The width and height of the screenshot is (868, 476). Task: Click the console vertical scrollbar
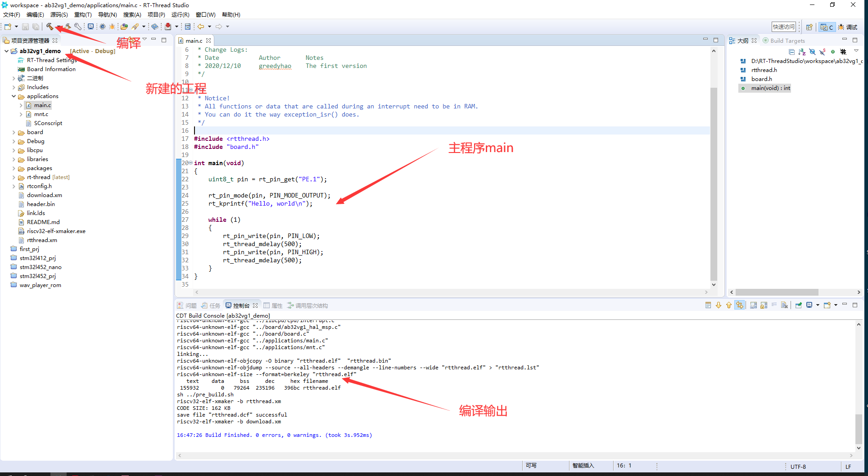859,429
